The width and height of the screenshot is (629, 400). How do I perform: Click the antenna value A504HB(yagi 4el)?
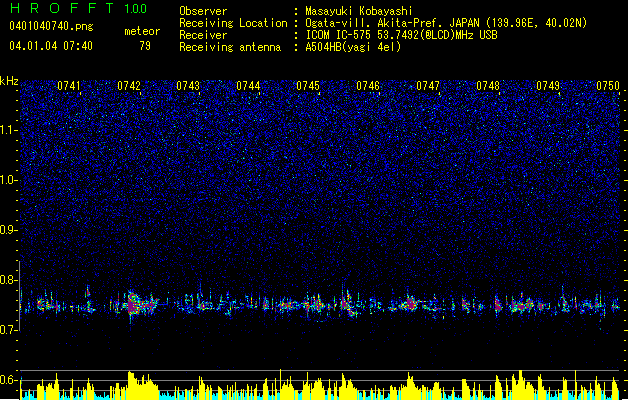pos(353,47)
